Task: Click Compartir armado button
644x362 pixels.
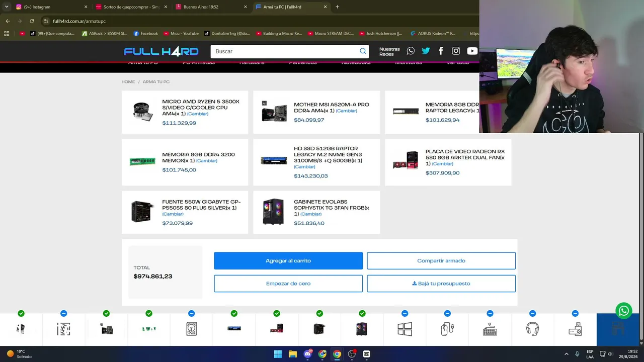Action: coord(441,261)
